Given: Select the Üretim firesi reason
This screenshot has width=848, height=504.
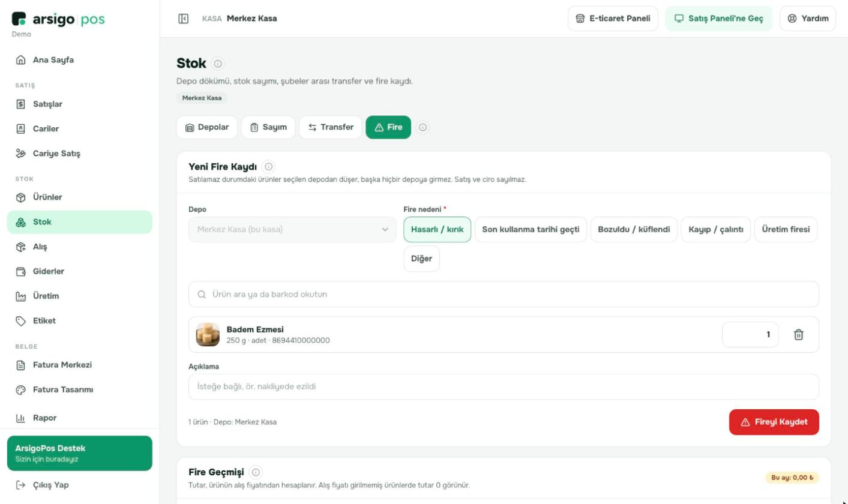Looking at the screenshot, I should point(786,230).
